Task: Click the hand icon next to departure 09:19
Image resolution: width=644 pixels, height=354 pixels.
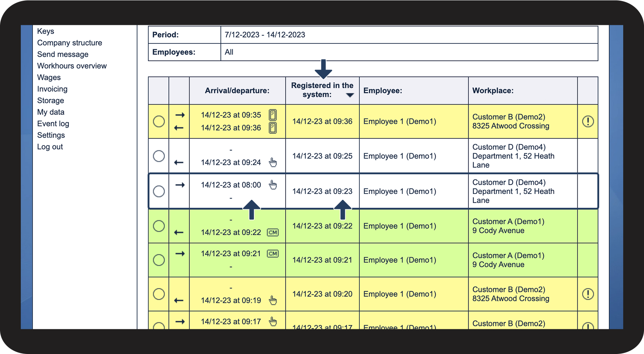Action: [273, 300]
